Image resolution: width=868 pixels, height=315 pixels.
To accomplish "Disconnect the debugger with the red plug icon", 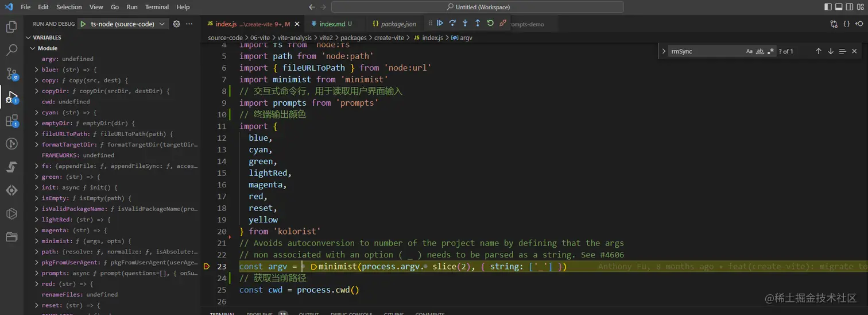I will [503, 23].
